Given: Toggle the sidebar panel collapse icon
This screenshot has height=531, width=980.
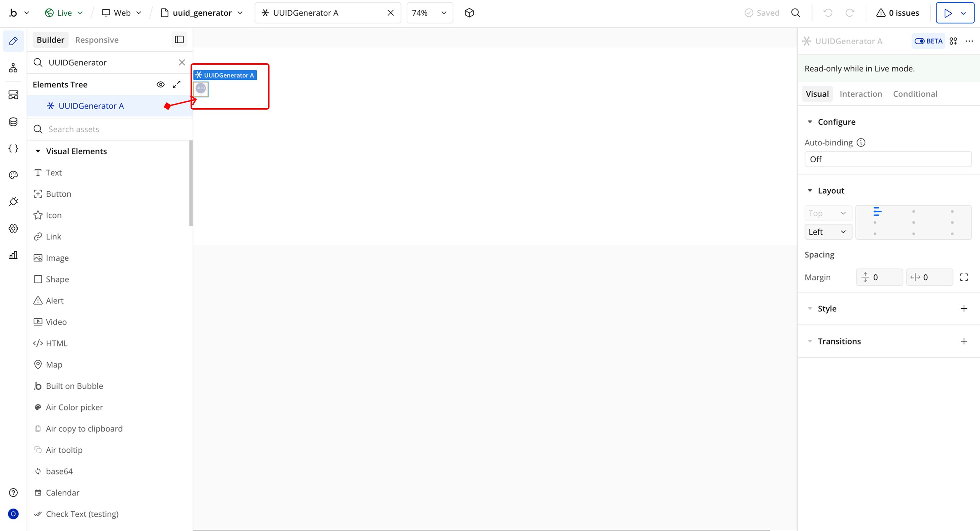Looking at the screenshot, I should (x=179, y=39).
